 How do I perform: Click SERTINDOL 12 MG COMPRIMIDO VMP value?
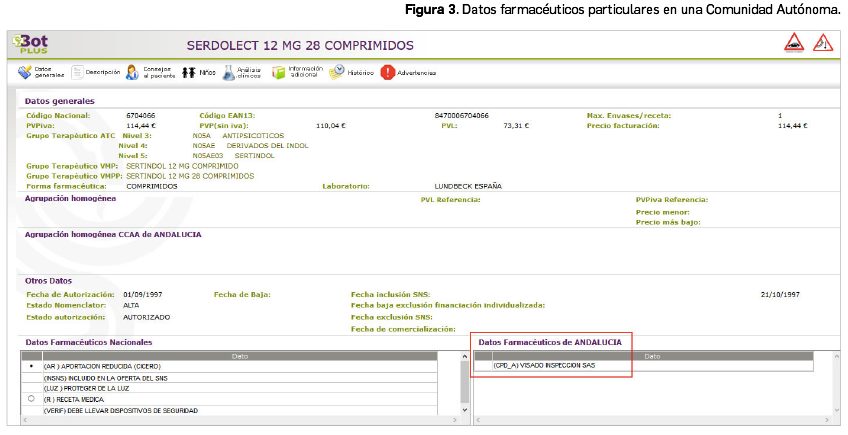click(182, 166)
